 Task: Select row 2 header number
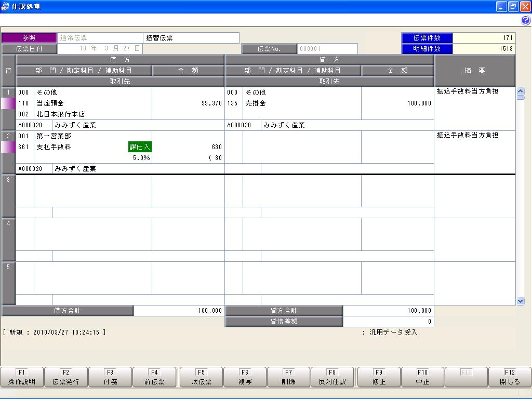[x=8, y=136]
